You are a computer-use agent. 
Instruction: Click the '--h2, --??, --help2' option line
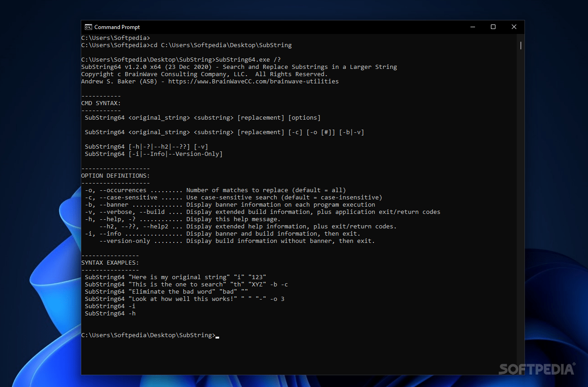[248, 227]
